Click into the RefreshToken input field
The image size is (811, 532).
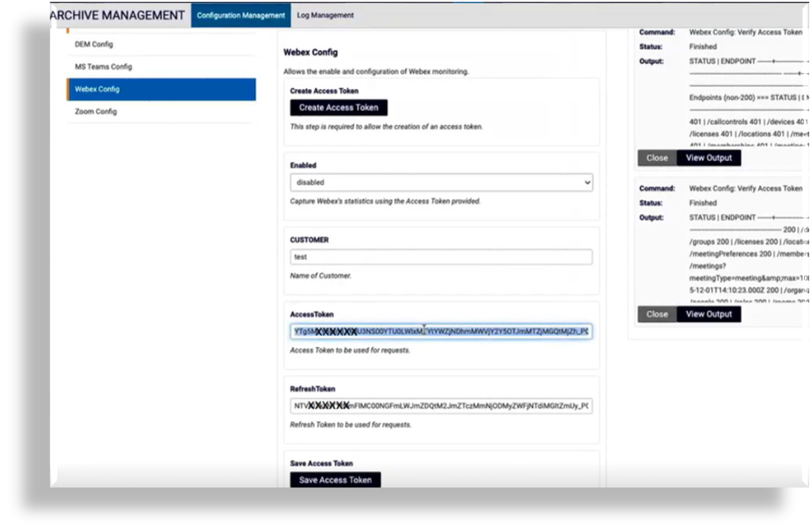click(441, 406)
